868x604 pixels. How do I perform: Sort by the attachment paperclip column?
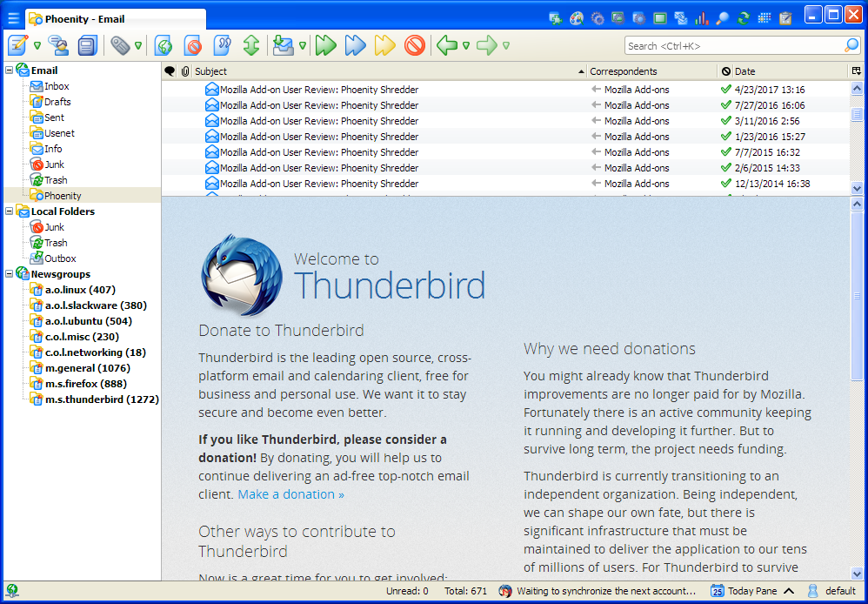[x=185, y=71]
